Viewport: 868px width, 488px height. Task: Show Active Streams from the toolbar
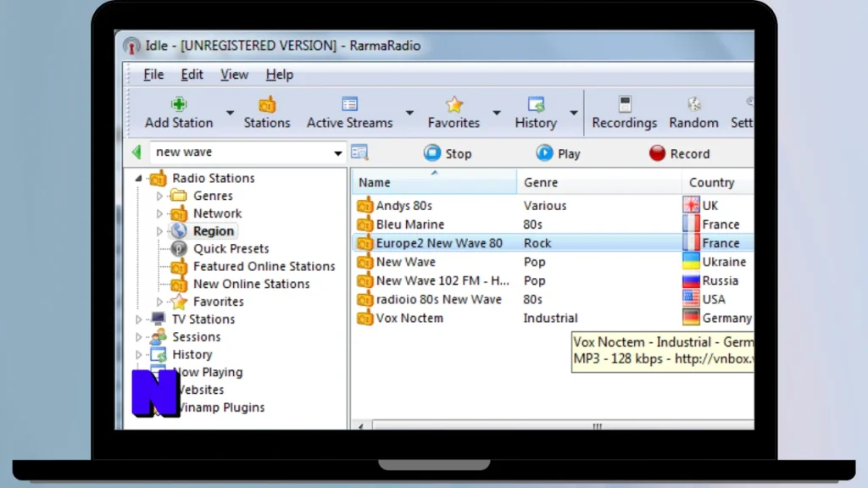point(349,113)
